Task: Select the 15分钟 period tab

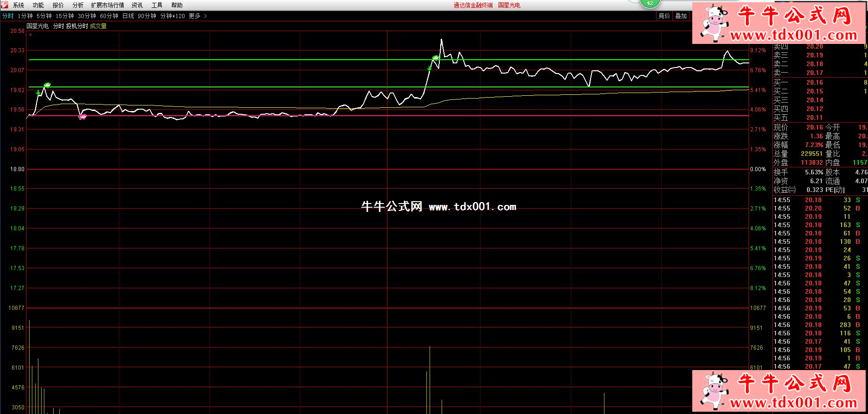Action: pos(64,16)
